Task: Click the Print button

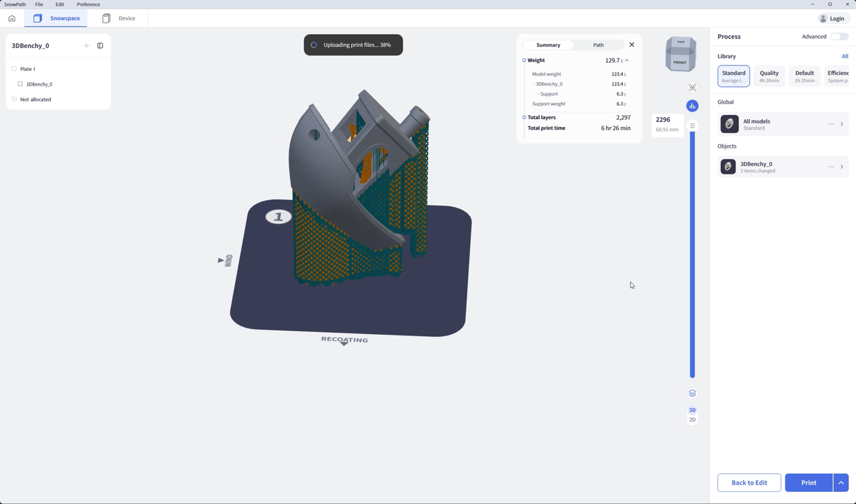Action: coord(809,483)
